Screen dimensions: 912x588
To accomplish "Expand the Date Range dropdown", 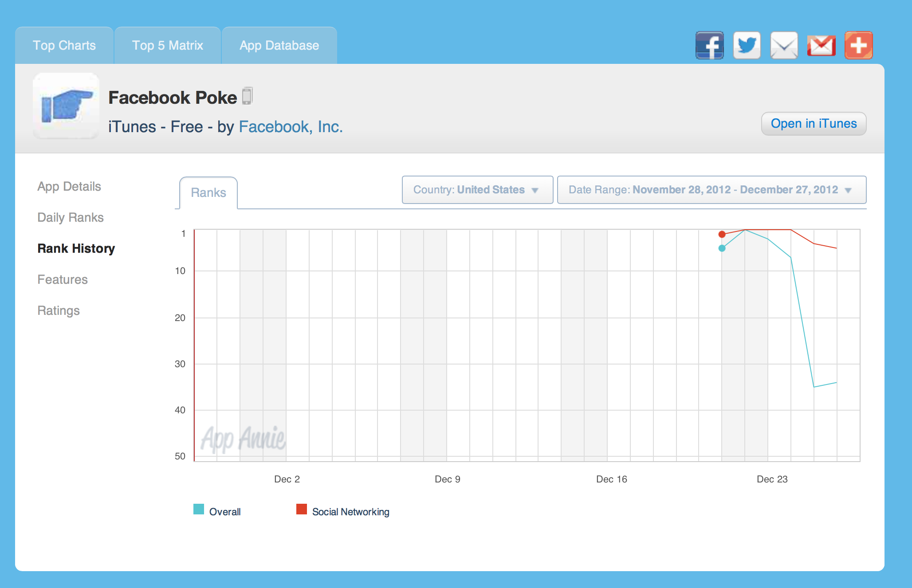I will click(711, 190).
